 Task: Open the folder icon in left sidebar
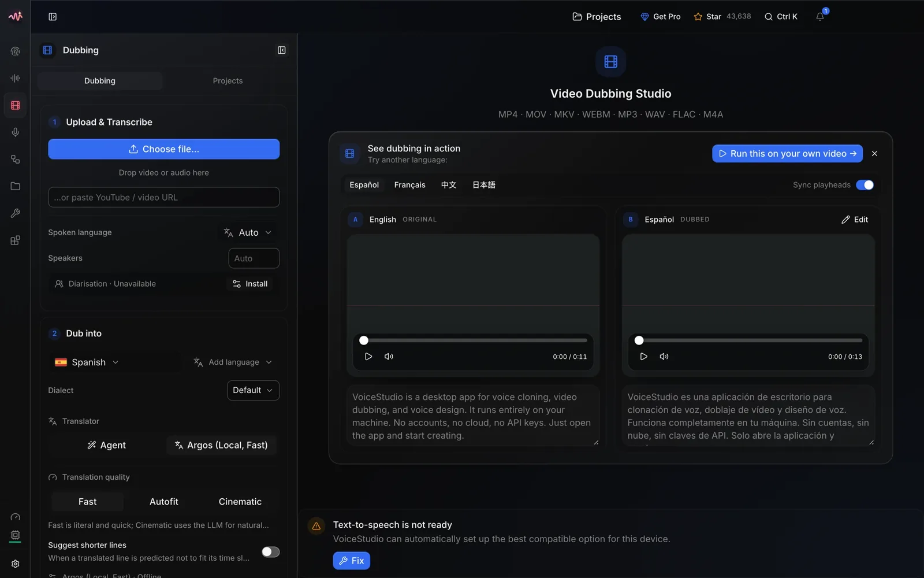16,186
